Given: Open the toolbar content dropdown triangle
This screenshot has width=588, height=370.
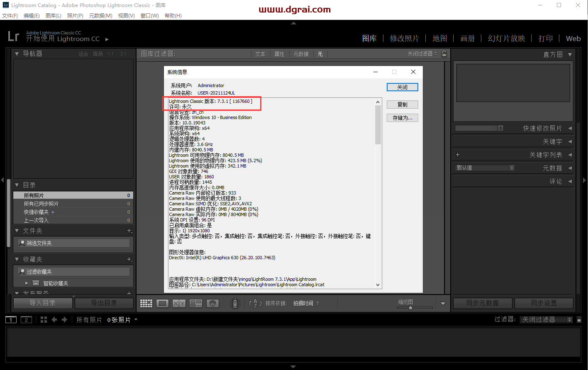Looking at the screenshot, I should click(x=443, y=304).
